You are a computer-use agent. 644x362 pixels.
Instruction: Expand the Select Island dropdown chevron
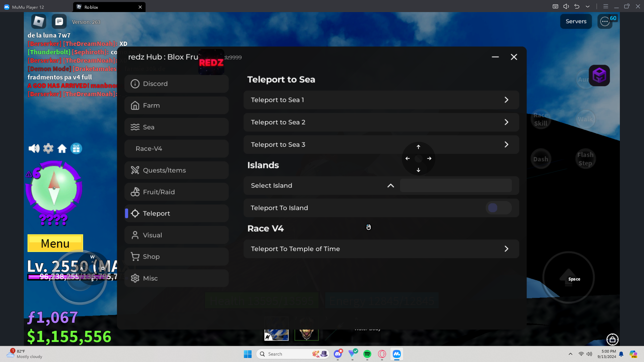391,186
